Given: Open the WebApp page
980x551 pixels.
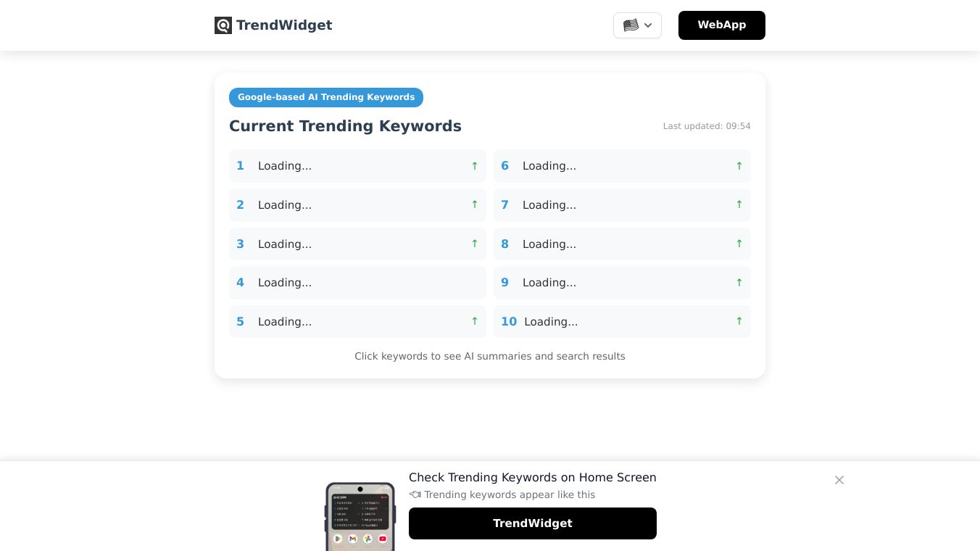Looking at the screenshot, I should pyautogui.click(x=722, y=25).
